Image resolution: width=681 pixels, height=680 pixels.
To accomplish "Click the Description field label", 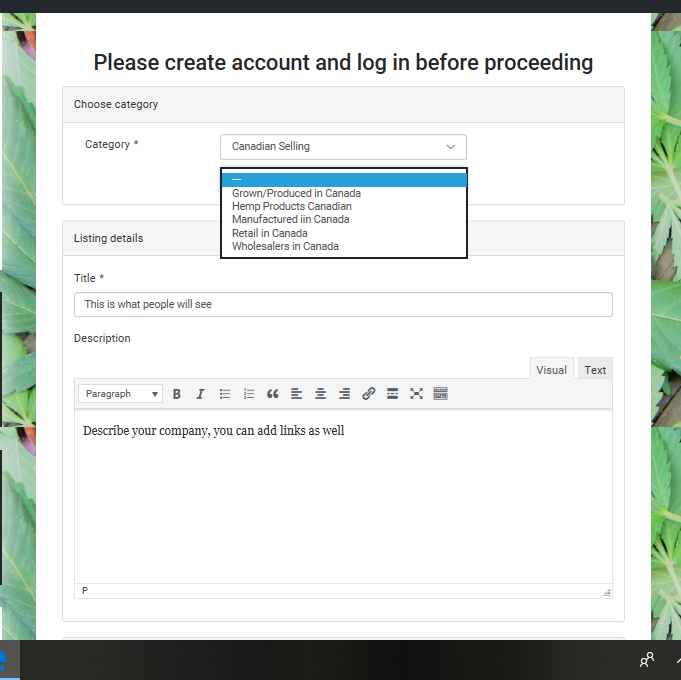I will 102,338.
